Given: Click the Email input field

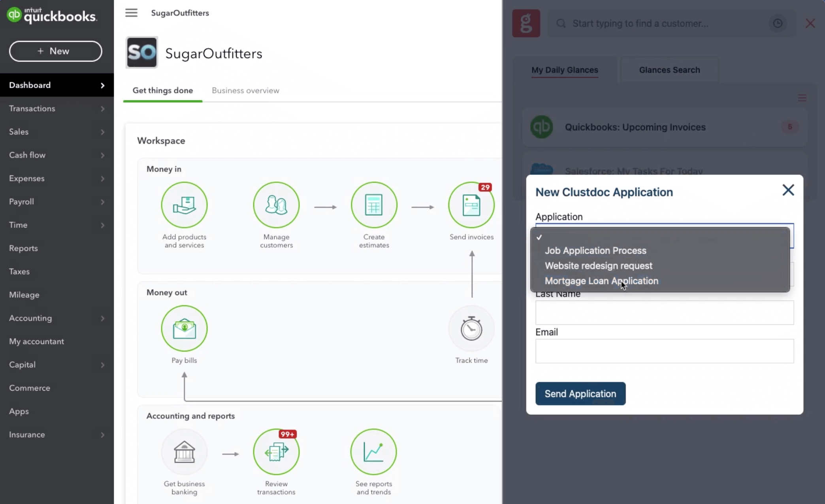Looking at the screenshot, I should tap(665, 351).
